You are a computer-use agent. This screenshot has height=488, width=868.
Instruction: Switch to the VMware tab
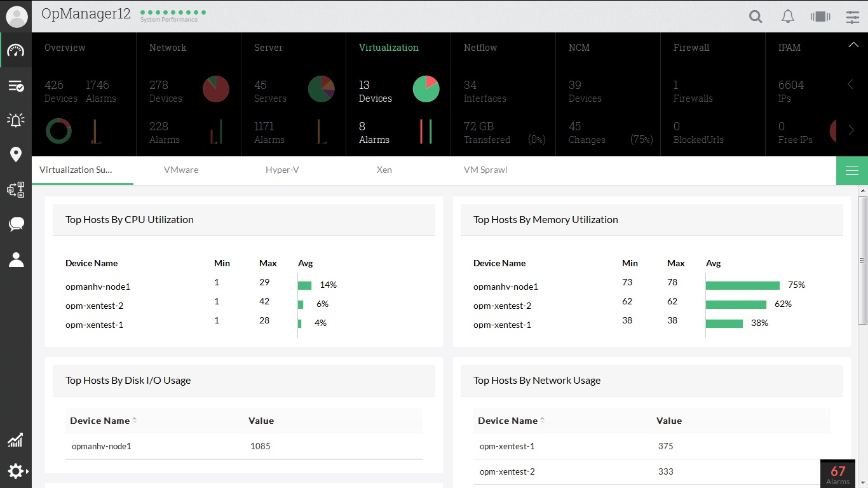pos(181,170)
